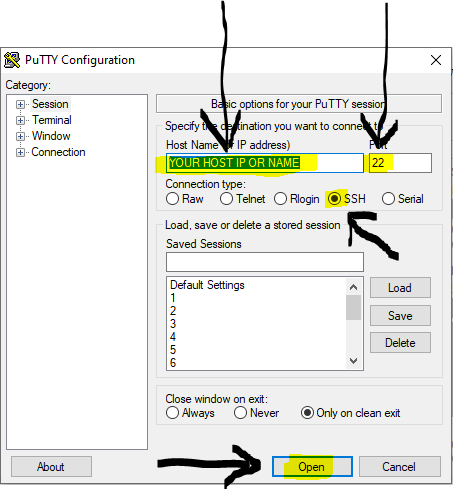
Task: Click the Host Name input field
Action: point(265,163)
